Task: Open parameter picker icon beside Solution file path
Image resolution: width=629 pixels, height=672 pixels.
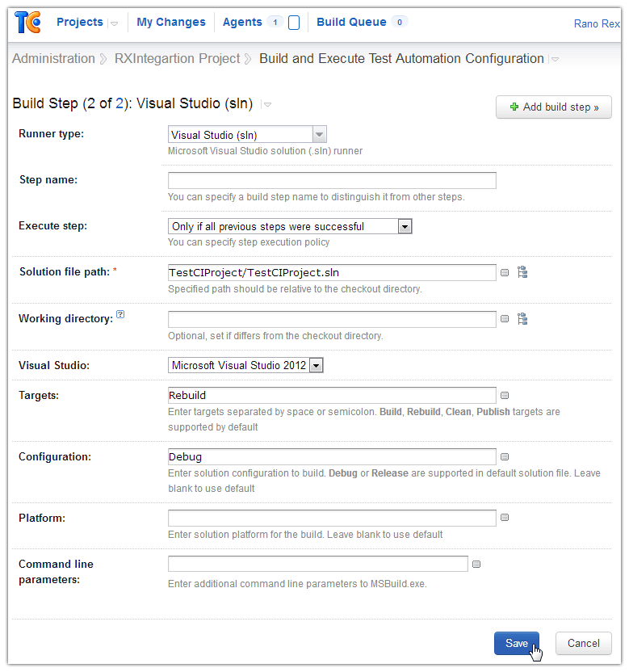Action: point(505,272)
